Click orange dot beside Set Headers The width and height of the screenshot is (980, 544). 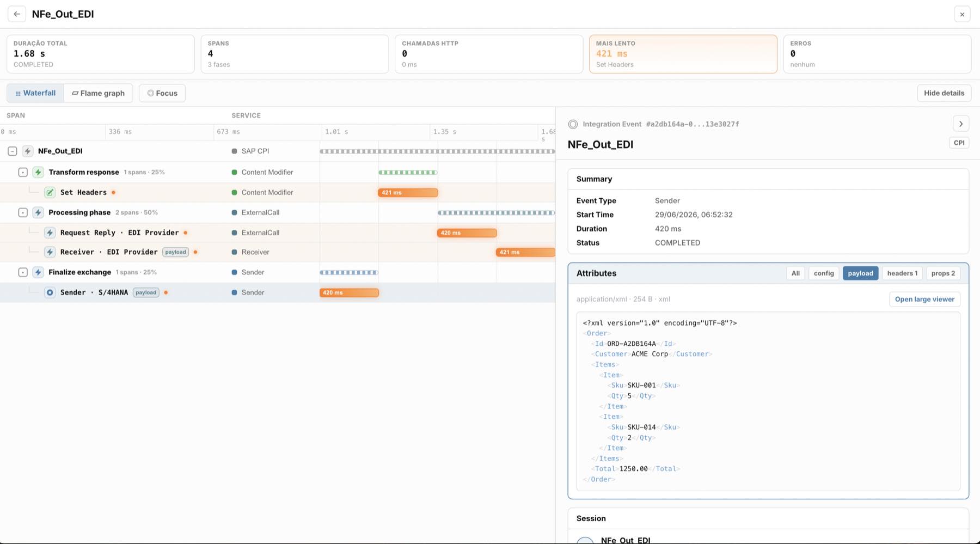coord(113,192)
